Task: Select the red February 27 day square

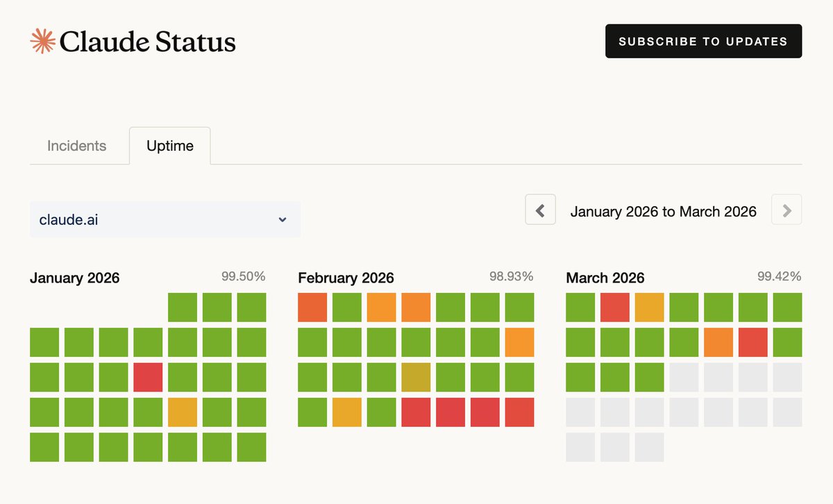Action: click(485, 412)
